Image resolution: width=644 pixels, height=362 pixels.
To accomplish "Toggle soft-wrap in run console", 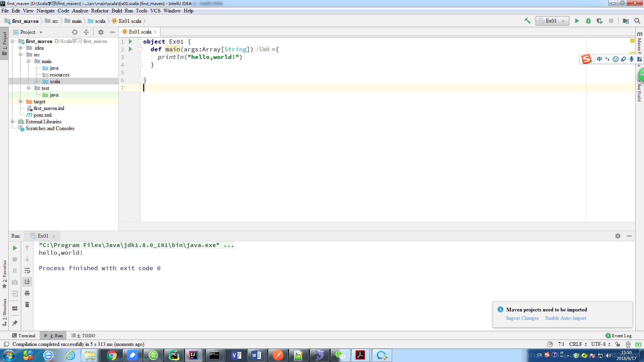I will 27,270.
